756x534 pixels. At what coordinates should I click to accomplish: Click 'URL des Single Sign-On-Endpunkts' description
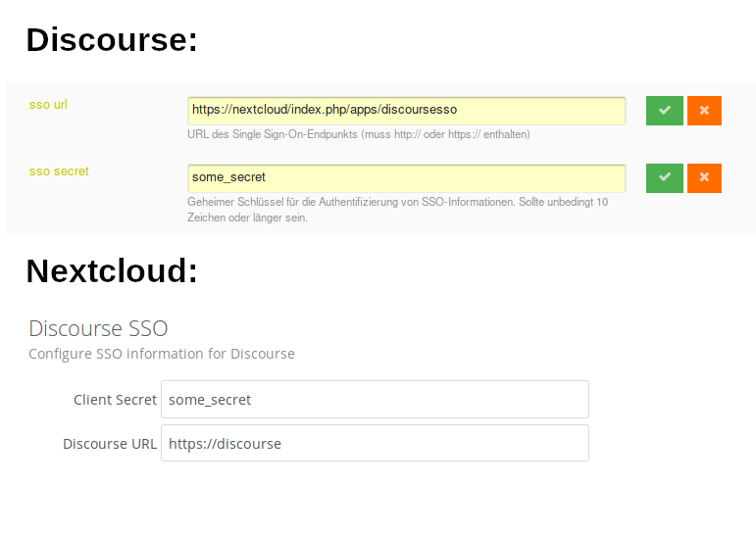tap(359, 134)
